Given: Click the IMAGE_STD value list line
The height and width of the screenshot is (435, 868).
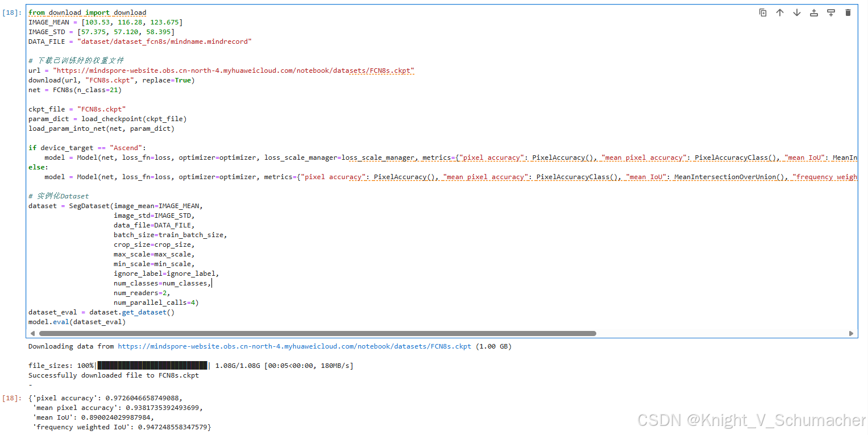Looking at the screenshot, I should click(x=101, y=32).
